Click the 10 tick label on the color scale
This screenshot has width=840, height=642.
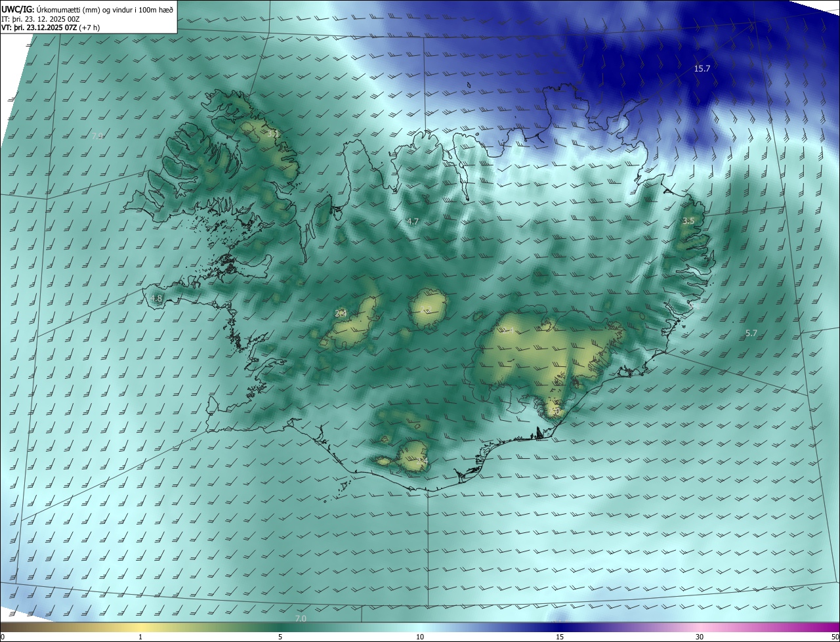[420, 637]
